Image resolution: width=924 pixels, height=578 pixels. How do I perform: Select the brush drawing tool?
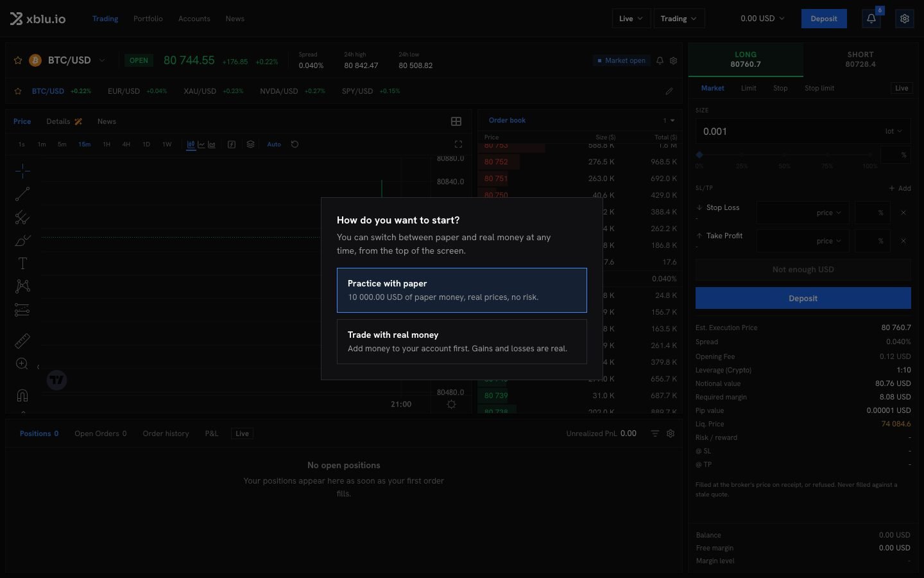pos(22,240)
